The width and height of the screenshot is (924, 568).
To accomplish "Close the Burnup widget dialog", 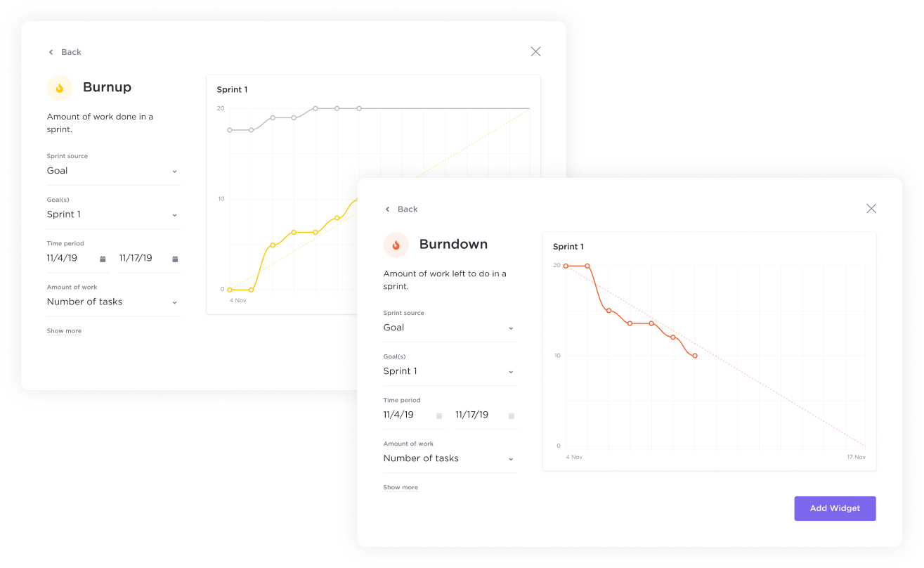I will 535,51.
